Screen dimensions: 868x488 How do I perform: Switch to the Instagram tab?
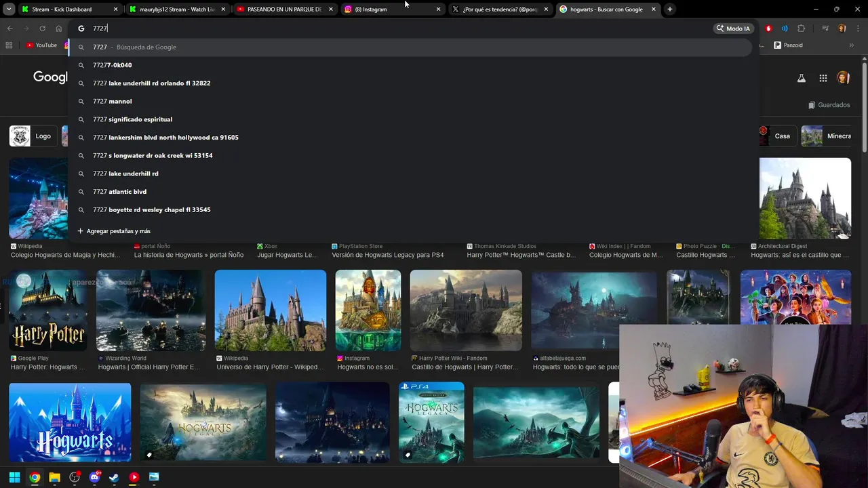pos(393,9)
